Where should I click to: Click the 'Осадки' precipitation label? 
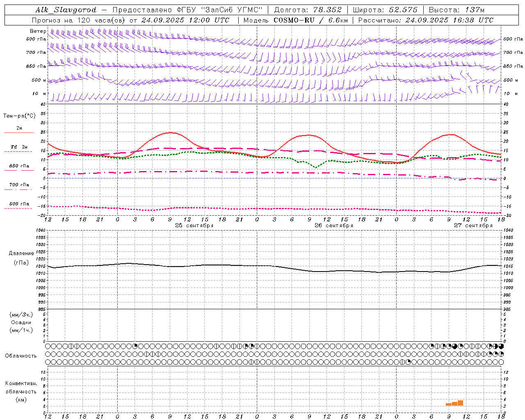pos(21,322)
